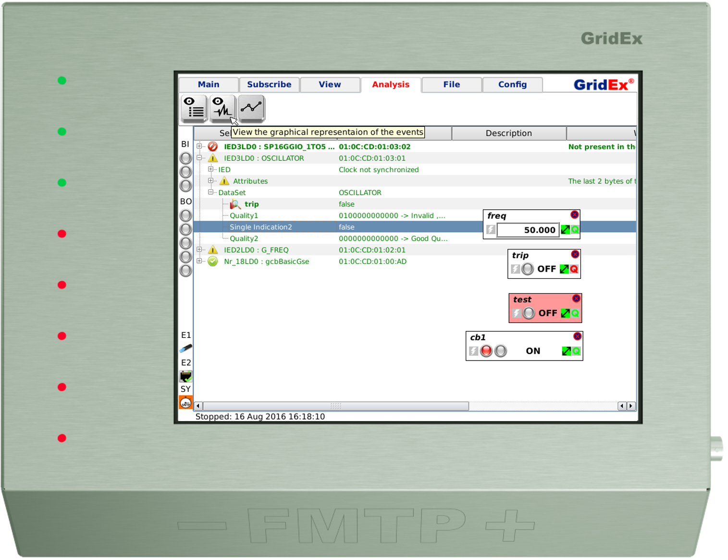Click the lightning bolt icon in trip widget

pyautogui.click(x=515, y=269)
